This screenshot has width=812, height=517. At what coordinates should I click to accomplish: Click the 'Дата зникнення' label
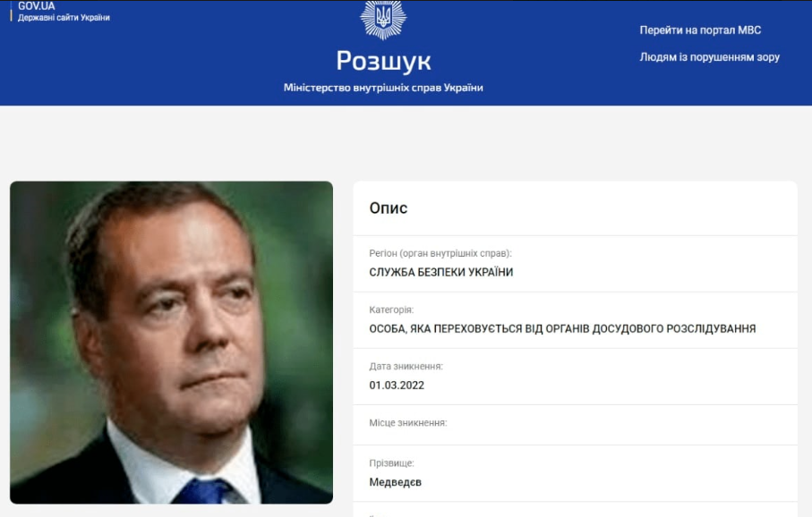[x=406, y=366]
